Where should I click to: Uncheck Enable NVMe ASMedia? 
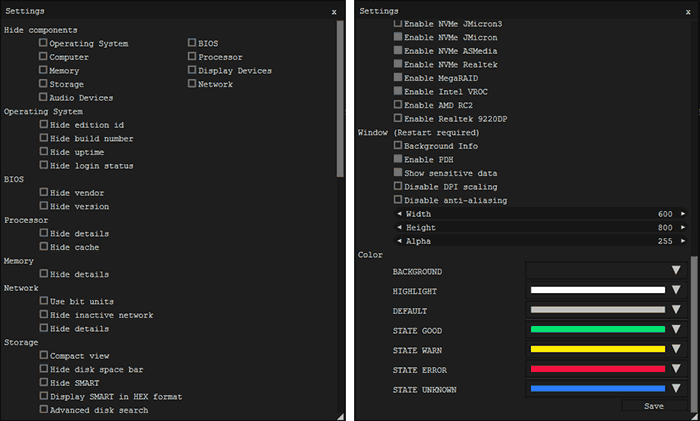pos(398,50)
